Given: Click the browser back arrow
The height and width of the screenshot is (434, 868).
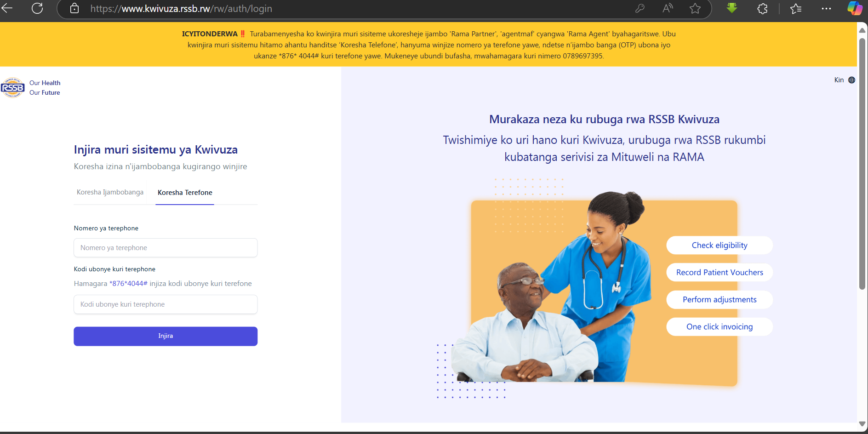Looking at the screenshot, I should pos(6,8).
